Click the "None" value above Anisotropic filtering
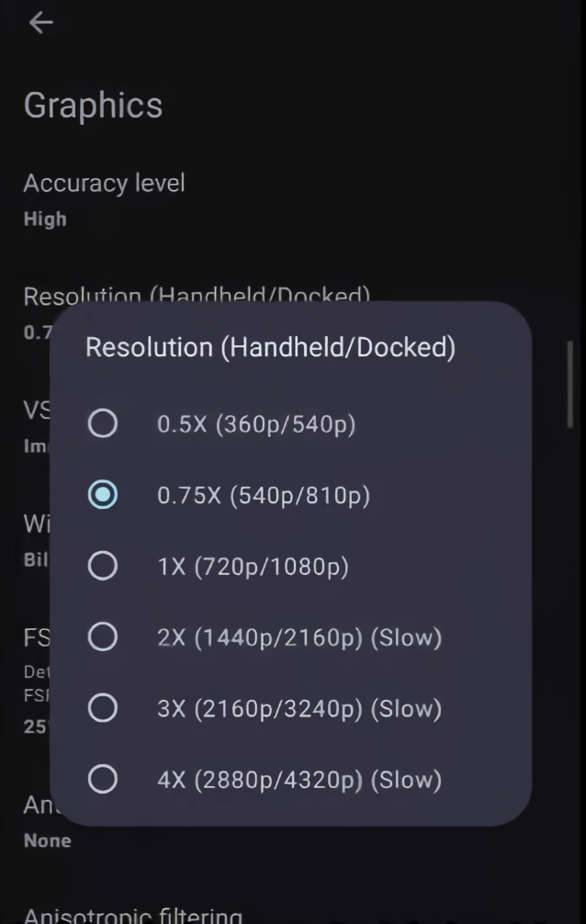This screenshot has height=924, width=586. click(47, 840)
